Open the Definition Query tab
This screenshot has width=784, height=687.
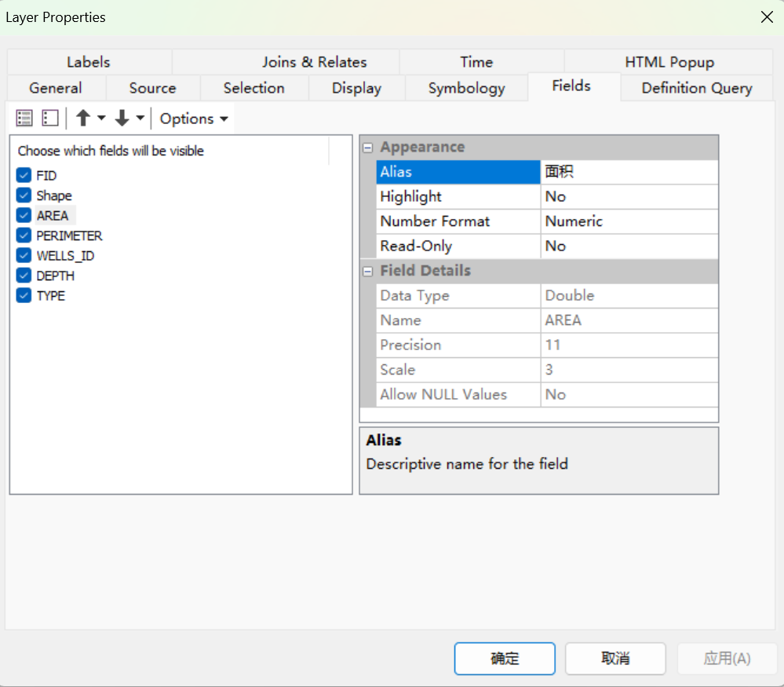tap(695, 88)
